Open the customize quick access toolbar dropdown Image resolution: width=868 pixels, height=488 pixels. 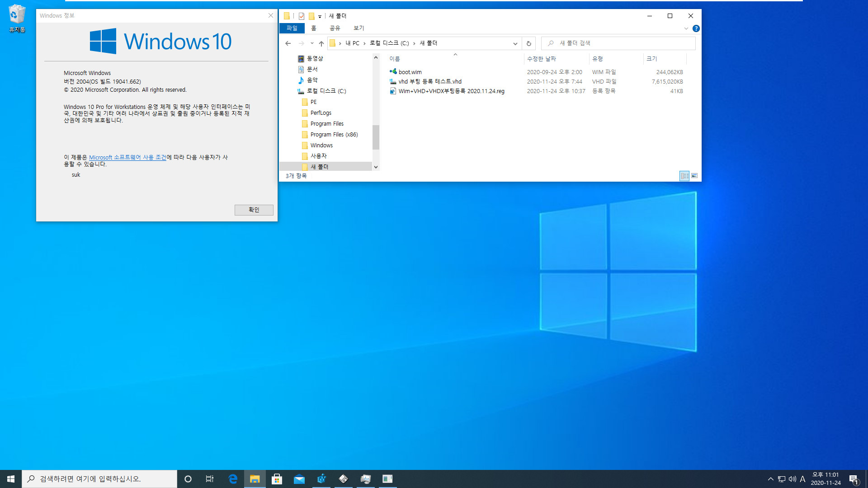320,16
